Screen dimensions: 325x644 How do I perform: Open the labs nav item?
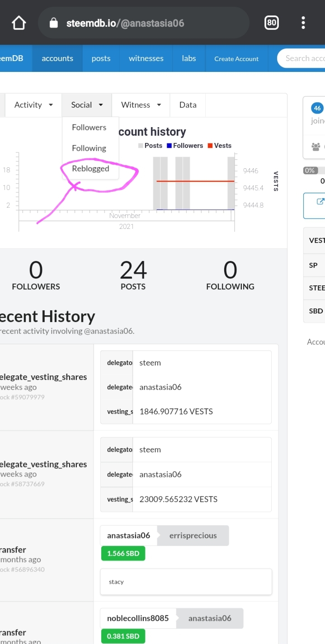click(x=189, y=58)
